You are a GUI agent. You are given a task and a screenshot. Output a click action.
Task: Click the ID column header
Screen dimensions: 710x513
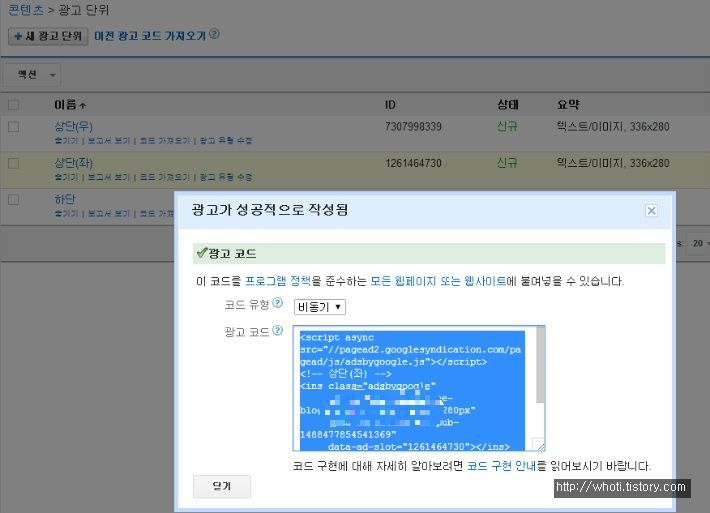tap(390, 105)
